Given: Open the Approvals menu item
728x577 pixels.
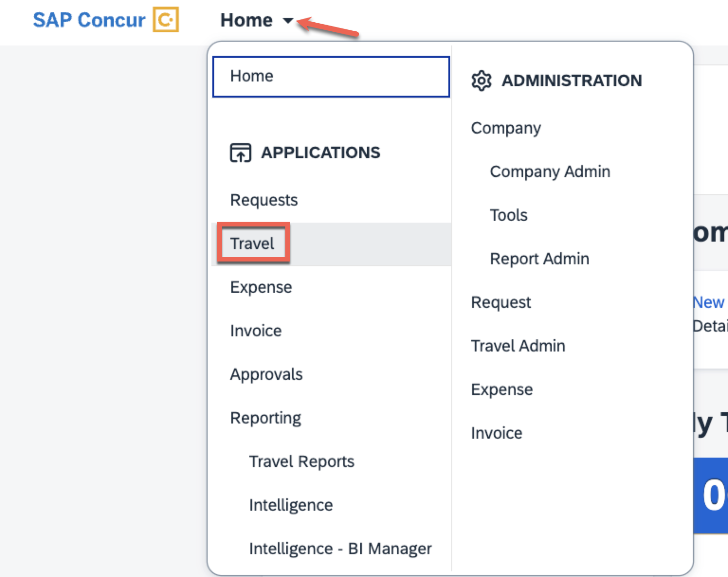Looking at the screenshot, I should (x=266, y=374).
